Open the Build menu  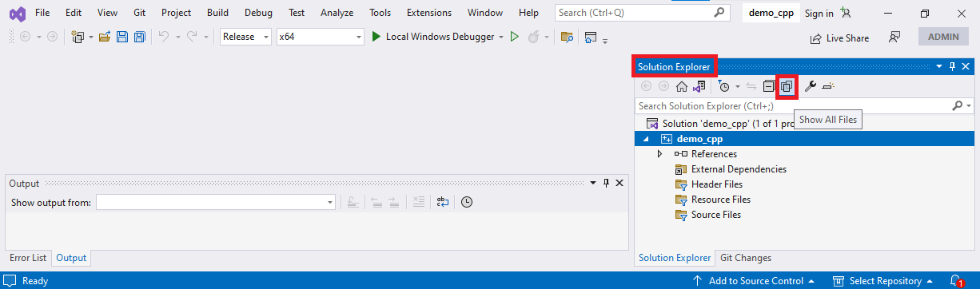pos(217,13)
